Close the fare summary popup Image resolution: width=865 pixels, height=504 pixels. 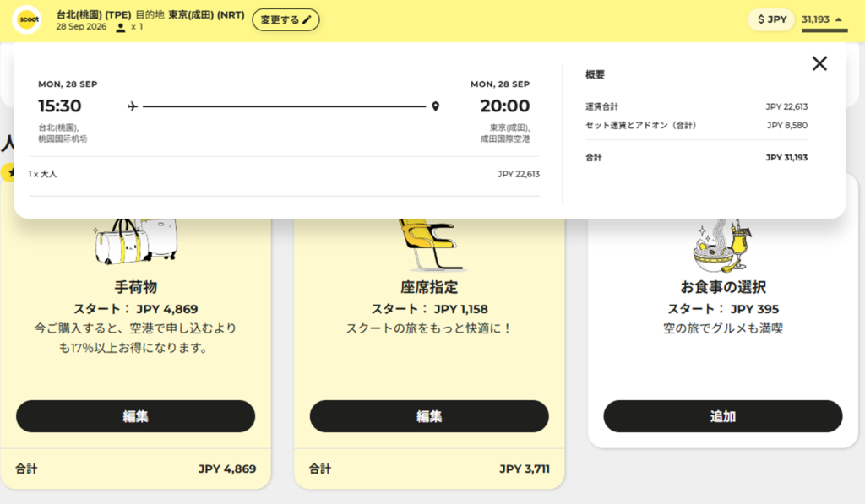[x=819, y=63]
